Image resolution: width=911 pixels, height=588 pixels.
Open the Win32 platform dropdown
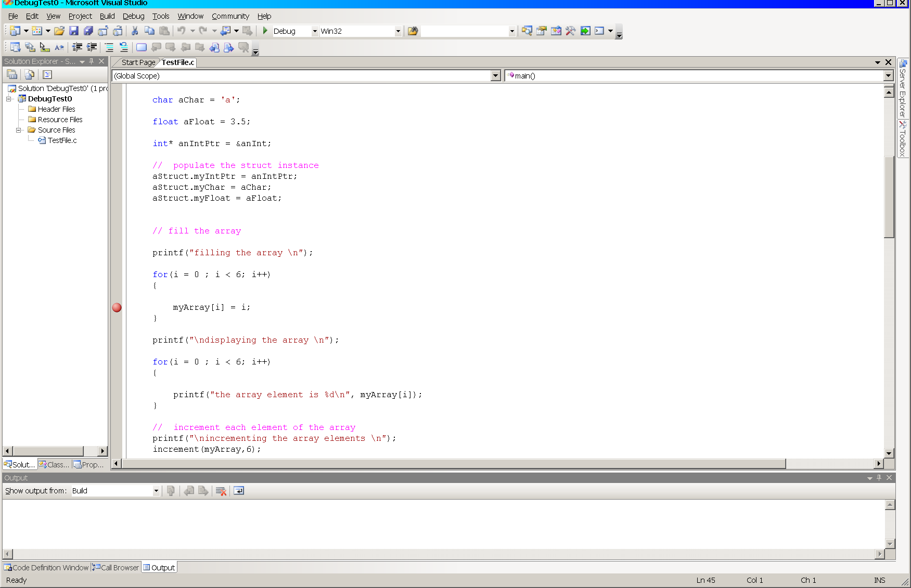click(398, 31)
